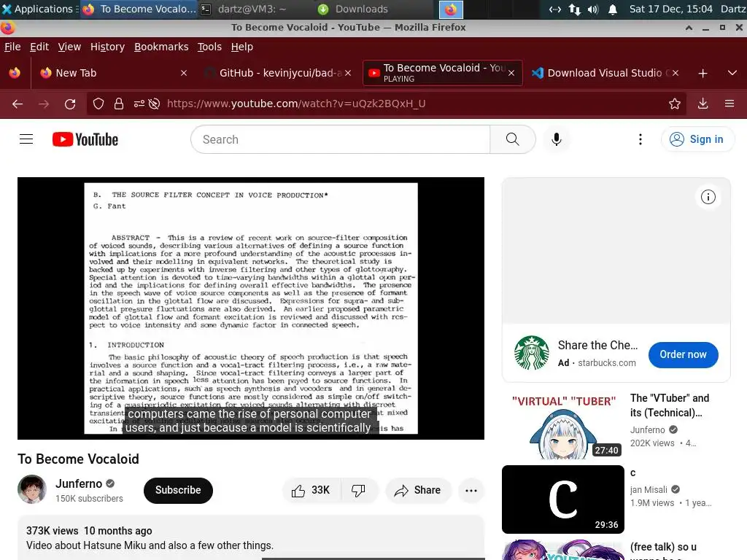Click the To Become Vocaloid video title
This screenshot has width=747, height=560.
[78, 459]
